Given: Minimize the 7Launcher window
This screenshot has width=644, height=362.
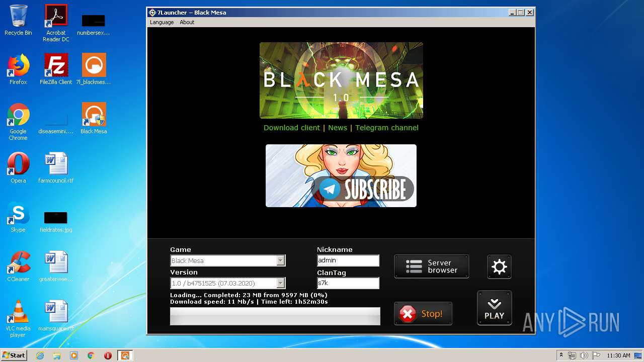Looking at the screenshot, I should [512, 13].
